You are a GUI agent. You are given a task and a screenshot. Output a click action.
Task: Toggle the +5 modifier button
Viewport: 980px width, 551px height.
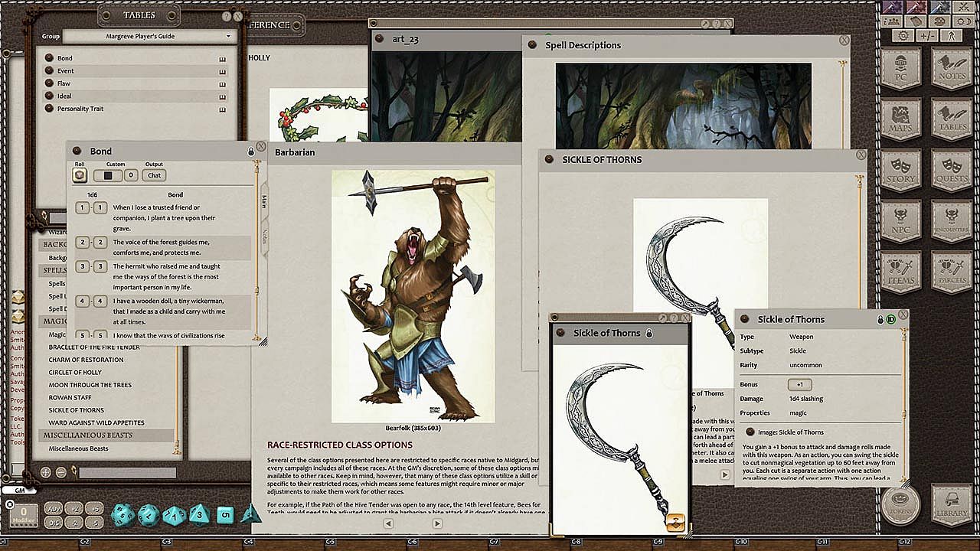pos(94,508)
